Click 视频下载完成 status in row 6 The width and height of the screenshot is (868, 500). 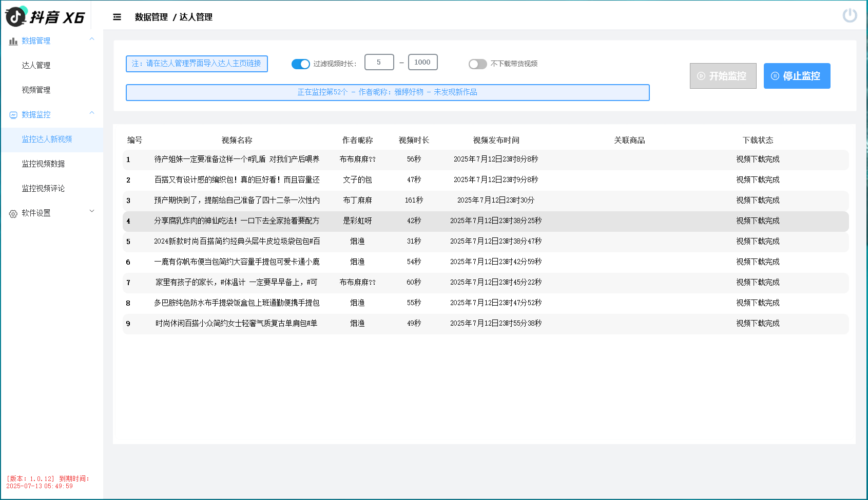point(758,262)
